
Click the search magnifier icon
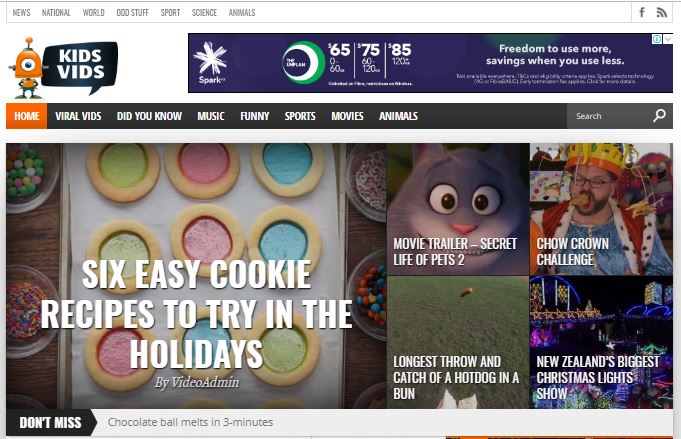(659, 116)
